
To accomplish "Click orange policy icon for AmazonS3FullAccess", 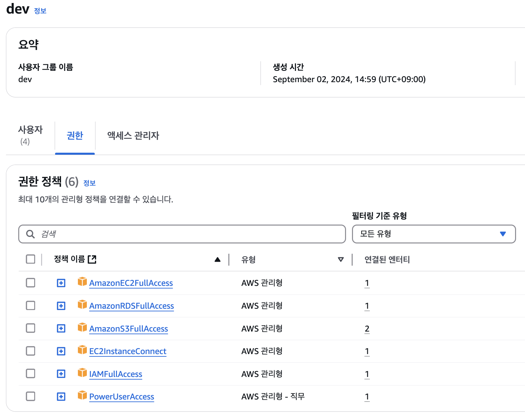I will tap(82, 327).
